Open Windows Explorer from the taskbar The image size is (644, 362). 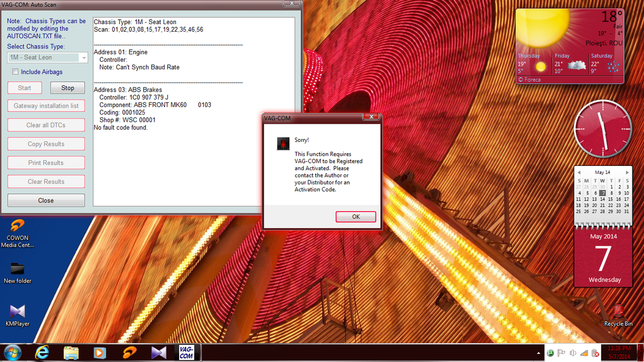[71, 353]
